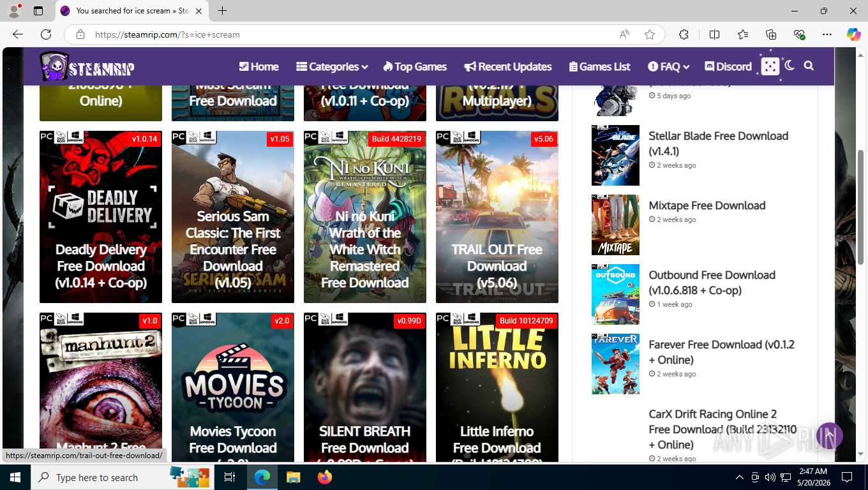Select the 'You searched for ice scream' tab

click(131, 11)
